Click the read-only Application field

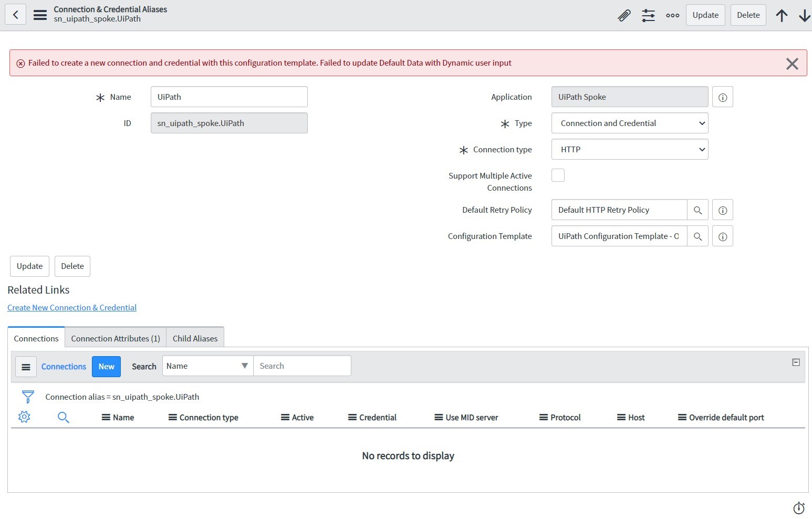630,97
